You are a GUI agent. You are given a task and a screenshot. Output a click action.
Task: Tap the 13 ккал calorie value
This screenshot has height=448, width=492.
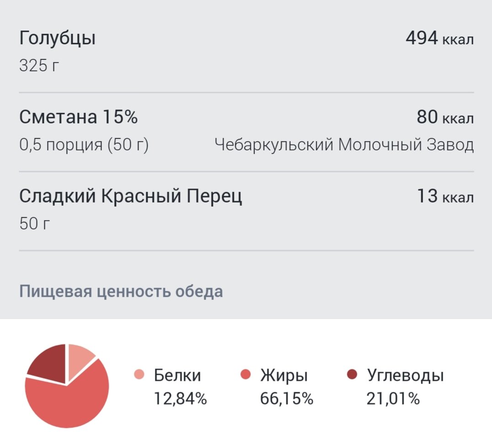coord(445,197)
